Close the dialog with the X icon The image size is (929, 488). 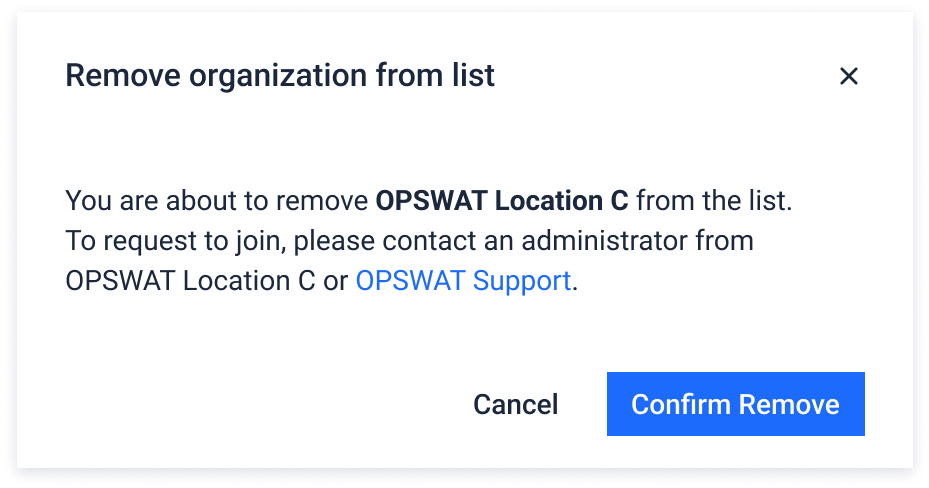848,76
